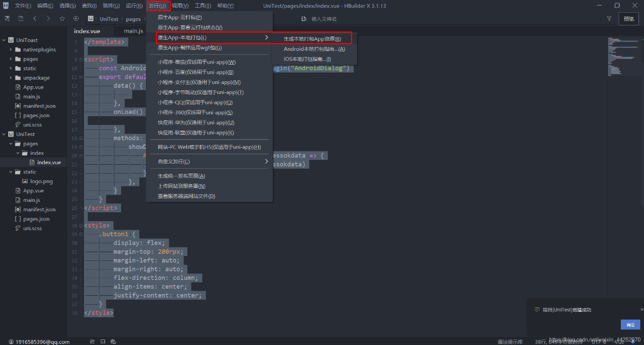Image resolution: width=644 pixels, height=345 pixels.
Task: Click 确定 in the notification popup
Action: point(630,325)
